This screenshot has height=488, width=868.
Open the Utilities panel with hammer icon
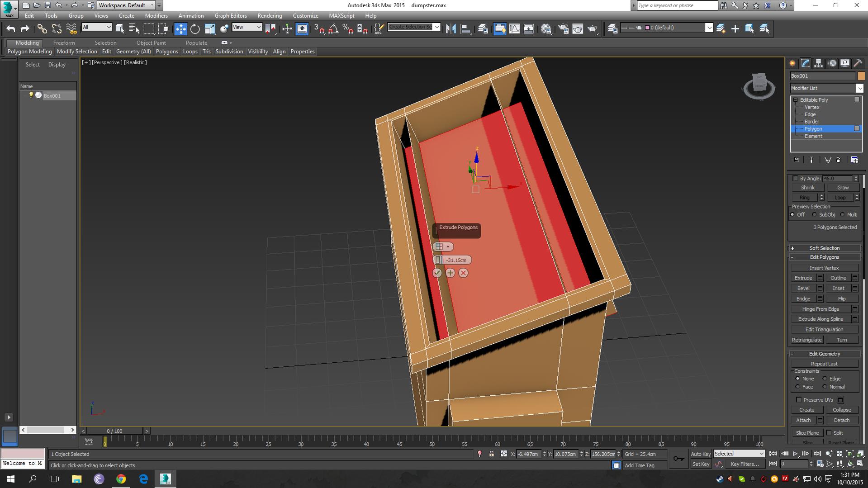(x=858, y=63)
